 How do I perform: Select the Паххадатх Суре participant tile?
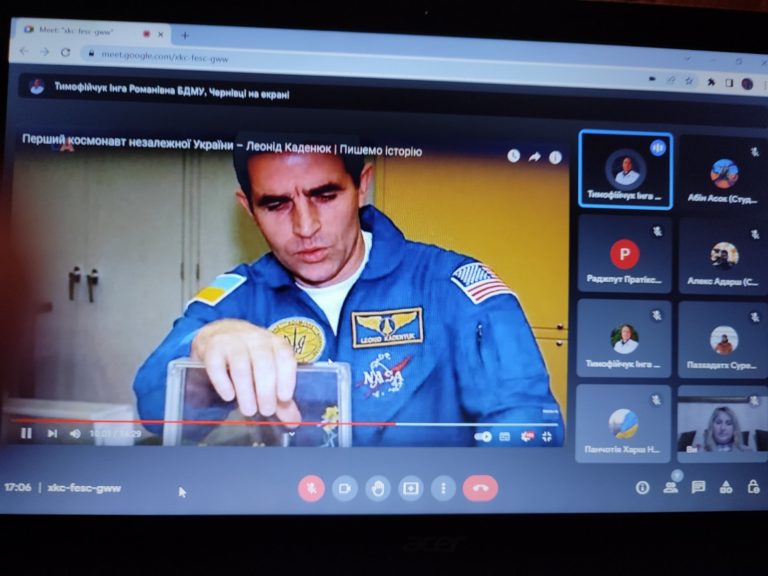723,339
